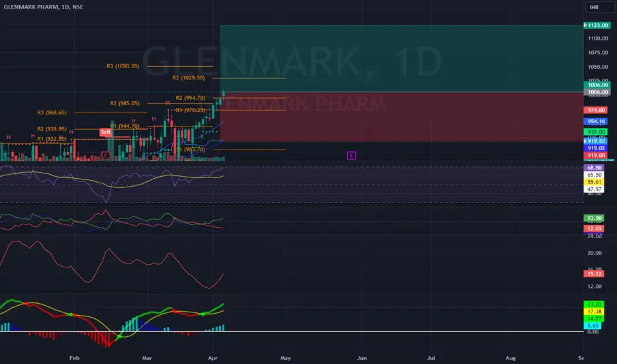Click the 20.00 tick on the red-line pane
This screenshot has width=617, height=364.
(x=594, y=253)
